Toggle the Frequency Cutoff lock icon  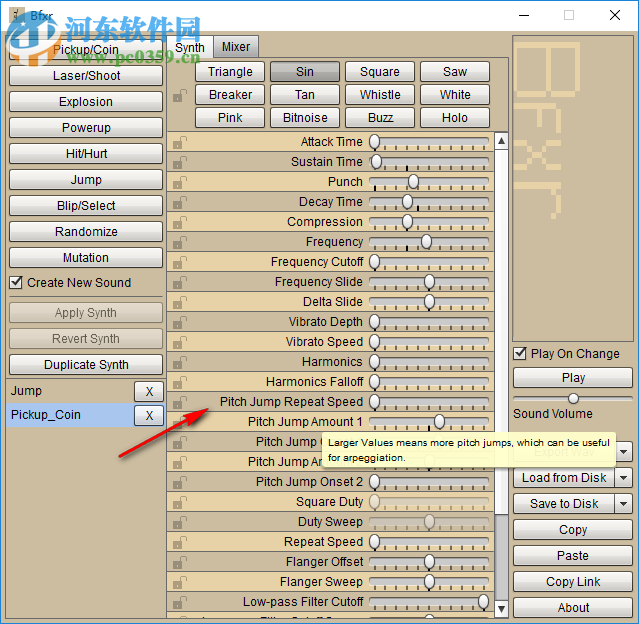click(180, 262)
